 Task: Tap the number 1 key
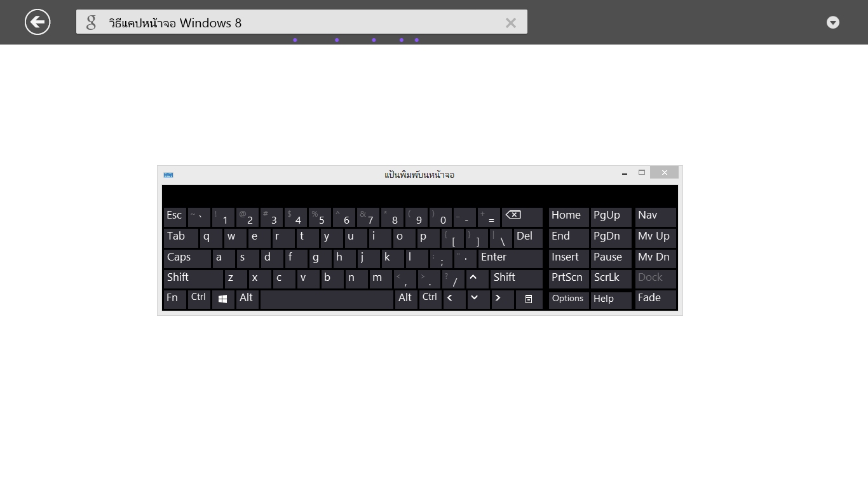coord(223,217)
